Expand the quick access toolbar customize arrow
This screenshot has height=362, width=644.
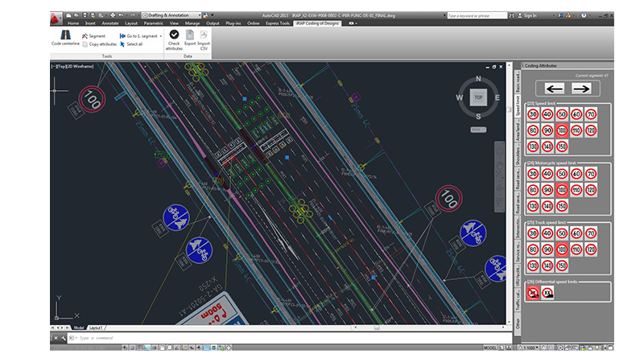coord(213,15)
